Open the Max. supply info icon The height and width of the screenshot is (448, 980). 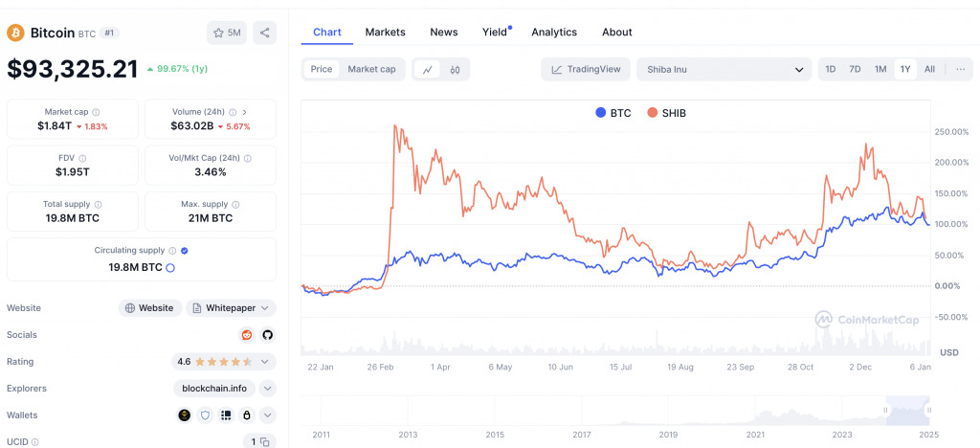(x=236, y=204)
